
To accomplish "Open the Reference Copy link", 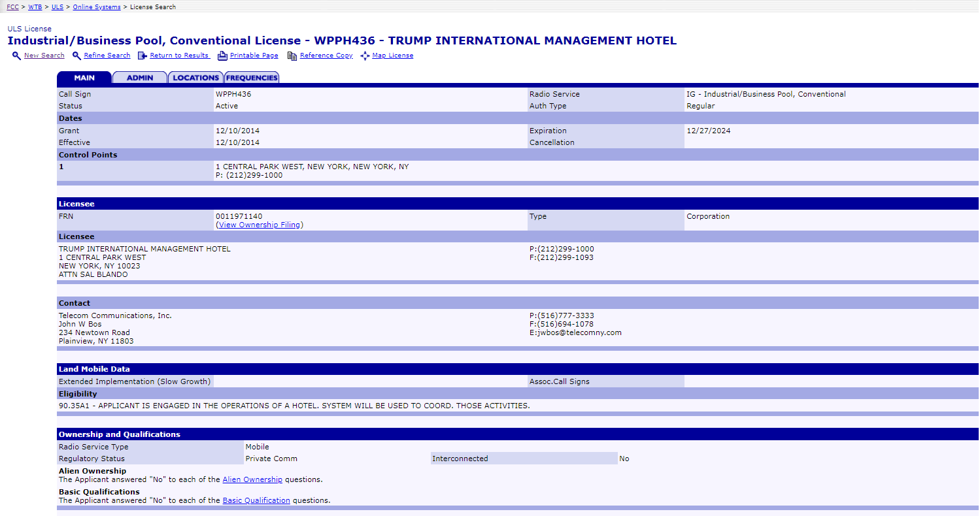I will pos(326,56).
